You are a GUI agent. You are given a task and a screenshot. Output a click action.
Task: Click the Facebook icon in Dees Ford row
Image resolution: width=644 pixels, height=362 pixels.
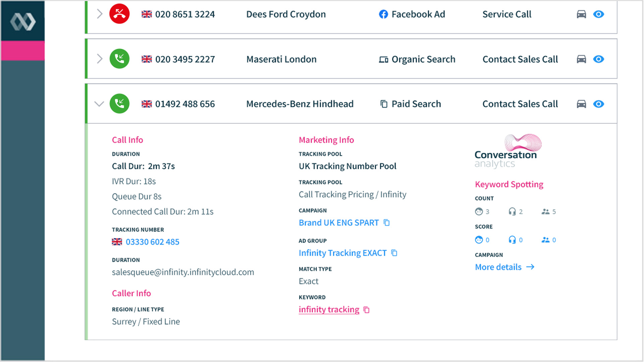(383, 14)
